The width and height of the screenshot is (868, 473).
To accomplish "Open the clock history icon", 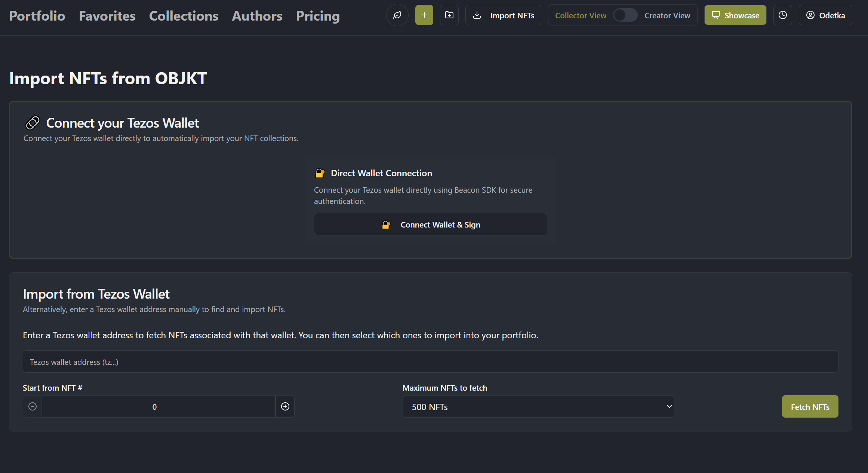I will [782, 15].
